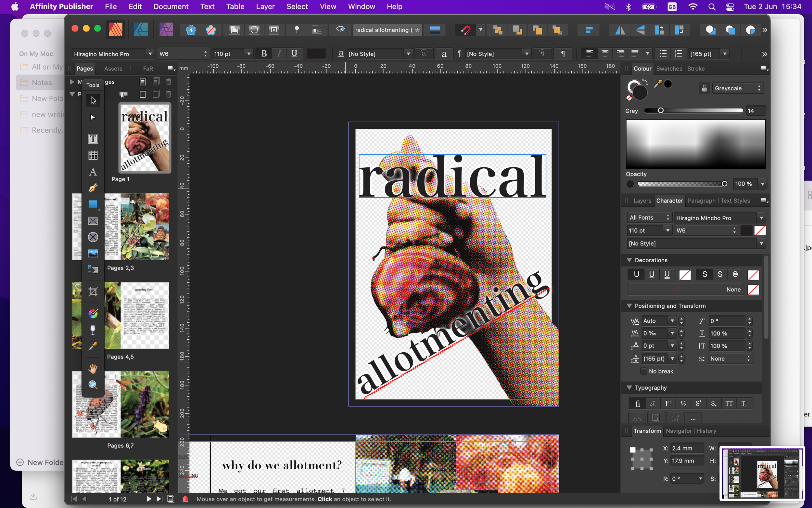Select the Page 1 thumbnail
The height and width of the screenshot is (508, 812).
click(145, 138)
